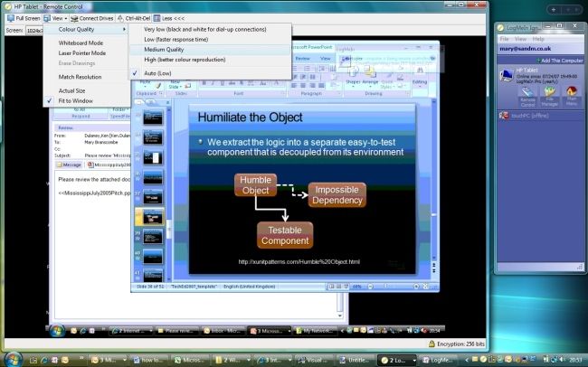Open the 'Visual...' taskbar button
The width and height of the screenshot is (588, 367).
pos(314,361)
